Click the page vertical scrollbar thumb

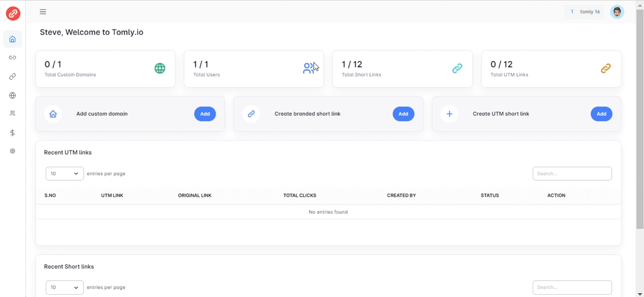640,119
